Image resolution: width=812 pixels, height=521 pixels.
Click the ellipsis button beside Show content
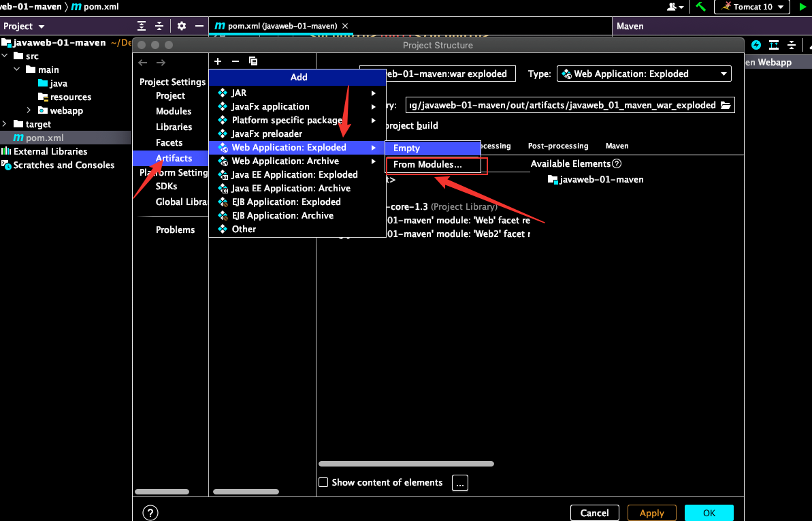pyautogui.click(x=460, y=483)
